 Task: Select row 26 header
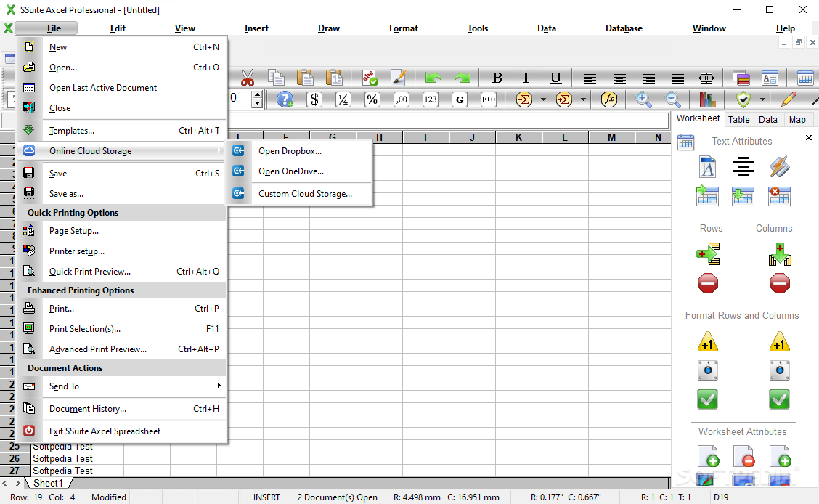15,458
